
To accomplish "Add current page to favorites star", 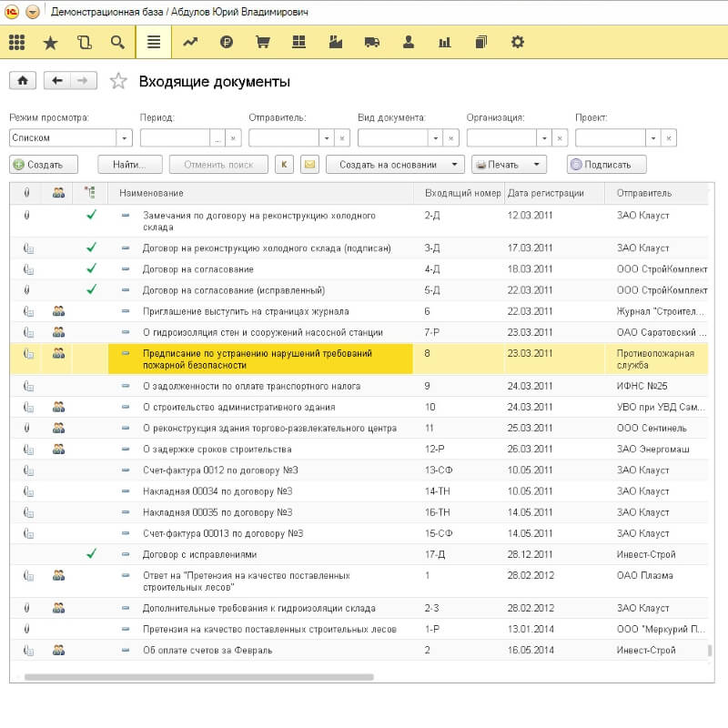I will pyautogui.click(x=118, y=82).
